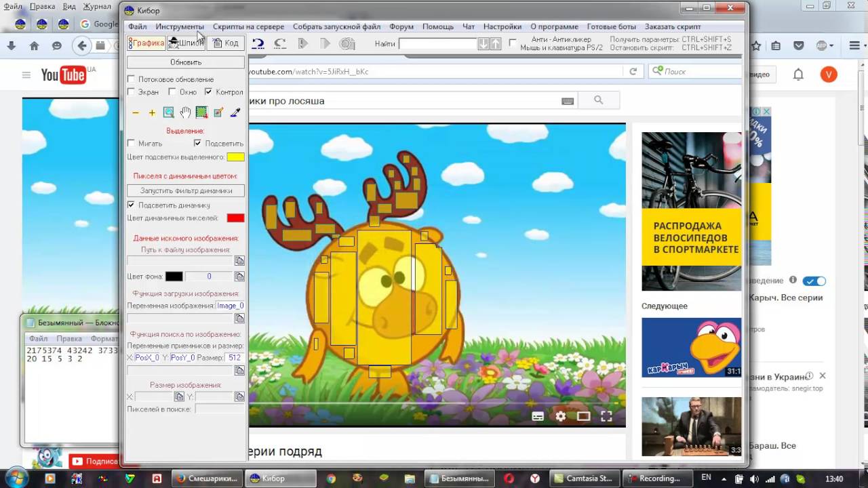Click the EN language indicator in tray
868x488 pixels.
(706, 478)
